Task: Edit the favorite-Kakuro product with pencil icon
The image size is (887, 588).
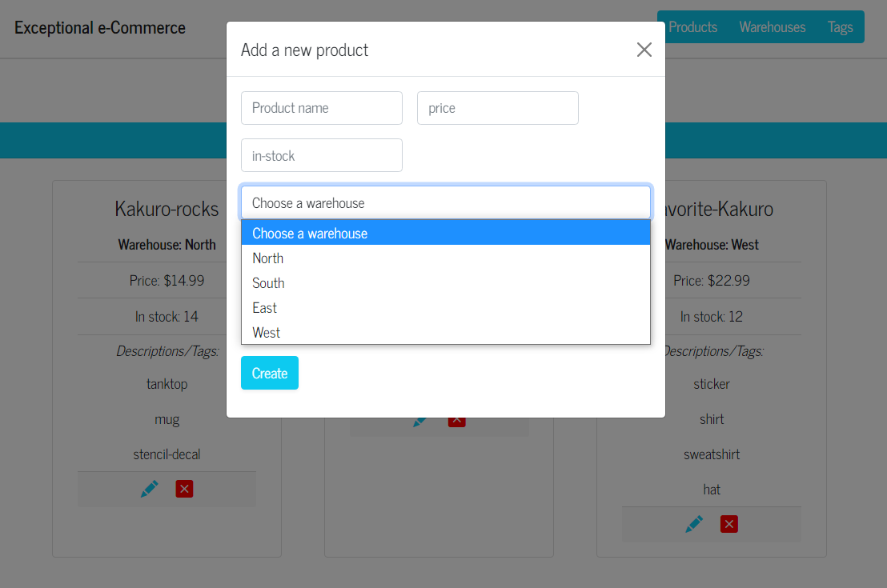Action: pyautogui.click(x=694, y=524)
